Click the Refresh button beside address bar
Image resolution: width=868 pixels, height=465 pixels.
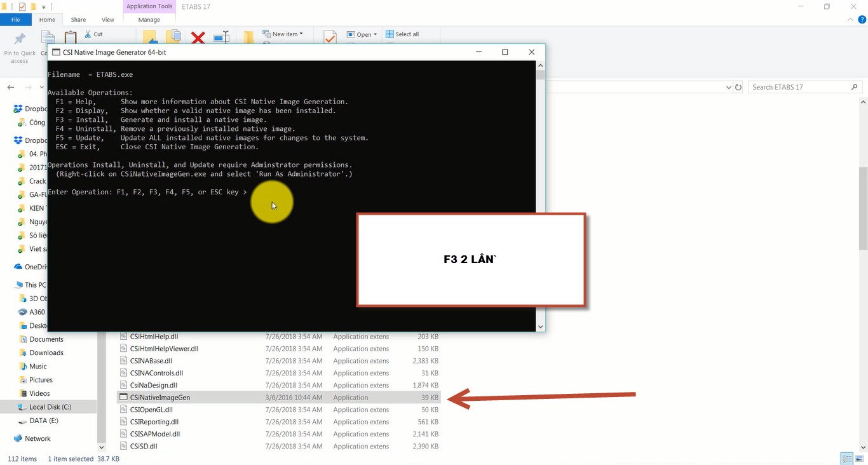pyautogui.click(x=738, y=87)
